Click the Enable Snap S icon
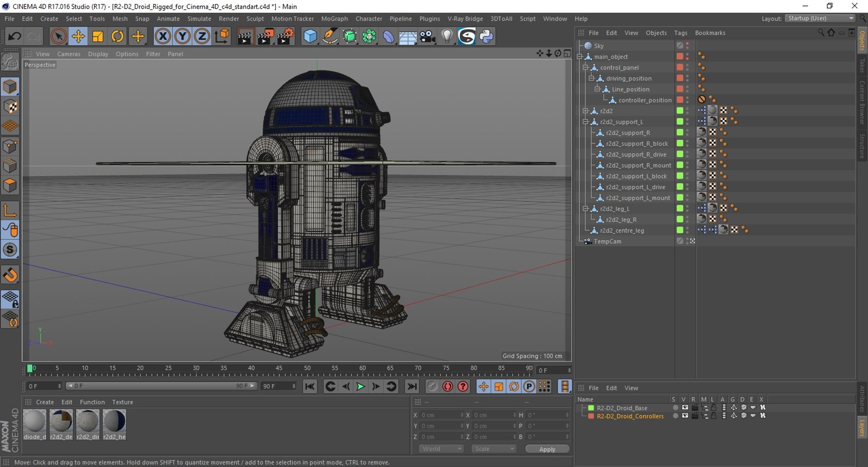The image size is (868, 467). coord(10,250)
